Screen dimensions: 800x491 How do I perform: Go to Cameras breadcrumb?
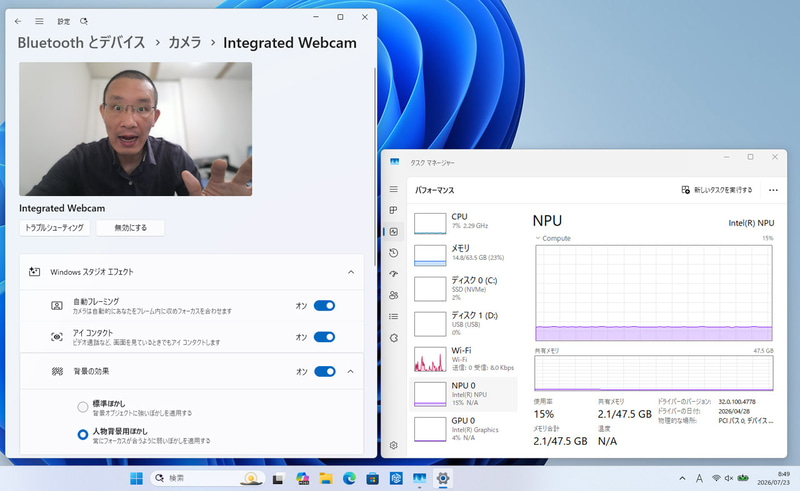[x=185, y=42]
